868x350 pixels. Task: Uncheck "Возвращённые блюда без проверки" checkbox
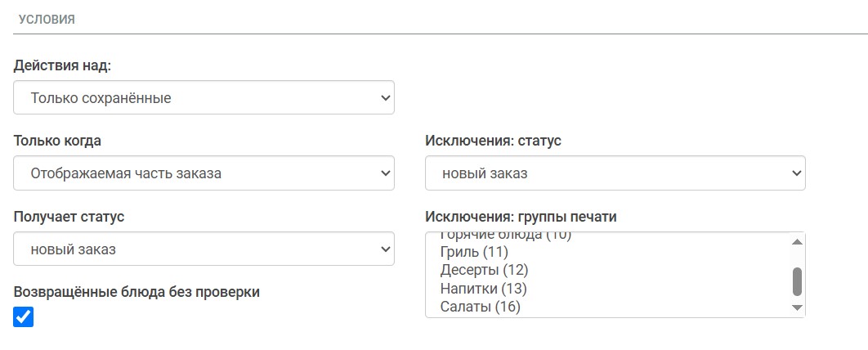(24, 317)
